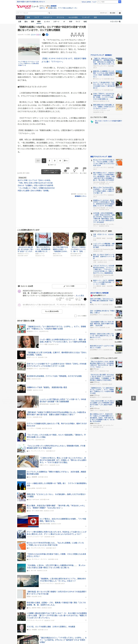Click コメントを書く button
Screen dimensions: 138x644
pos(69,286)
